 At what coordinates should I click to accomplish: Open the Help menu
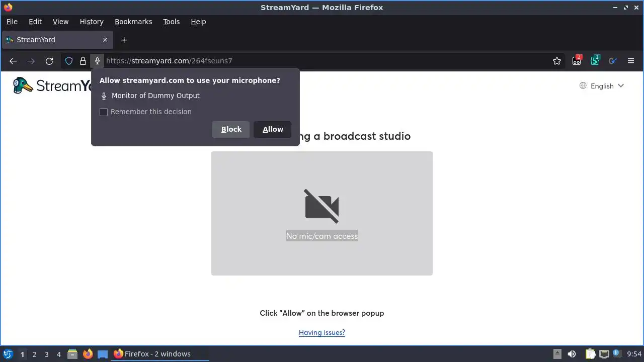(x=198, y=22)
